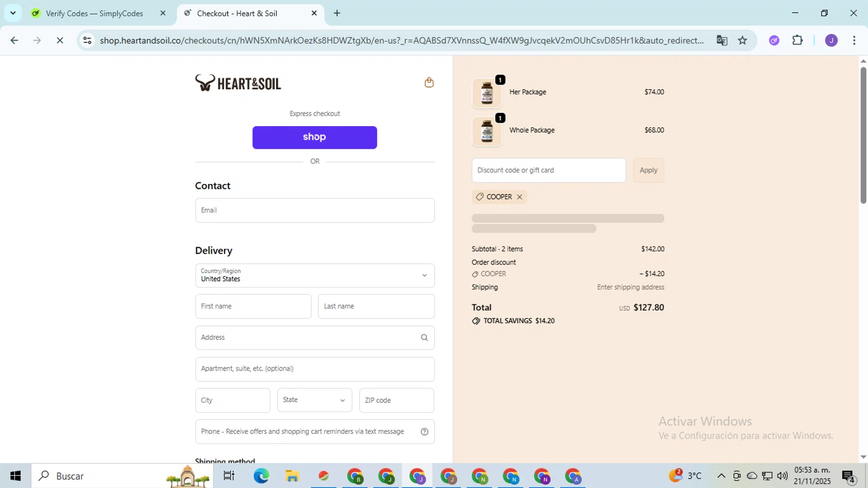Viewport: 868px width, 488px height.
Task: View site information icon in address bar
Action: point(87,41)
